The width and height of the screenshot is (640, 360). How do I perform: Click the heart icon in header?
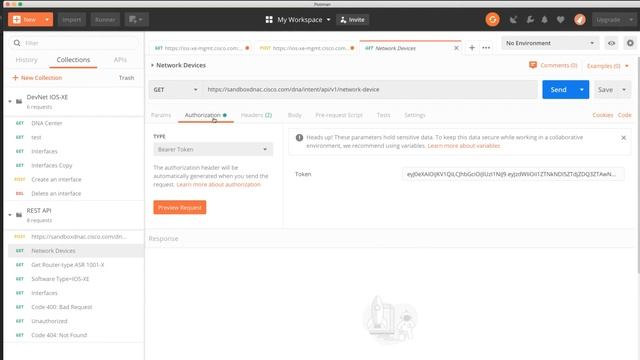[x=560, y=20]
